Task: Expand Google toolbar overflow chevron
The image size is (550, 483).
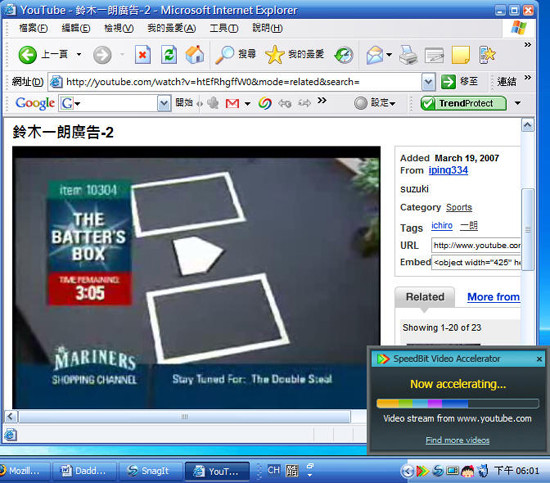Action: 322,101
